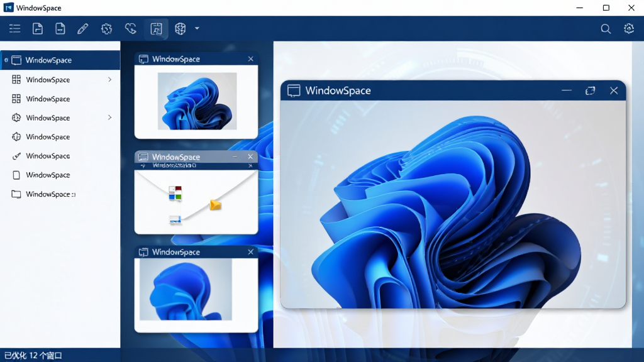Open settings via the gear beside search

click(x=629, y=29)
